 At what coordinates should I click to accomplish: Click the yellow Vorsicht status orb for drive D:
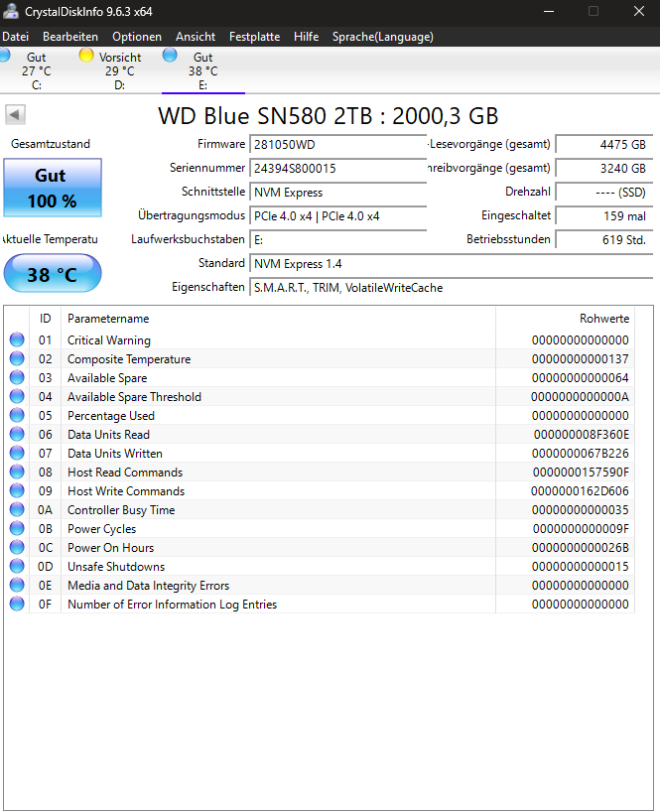click(86, 55)
